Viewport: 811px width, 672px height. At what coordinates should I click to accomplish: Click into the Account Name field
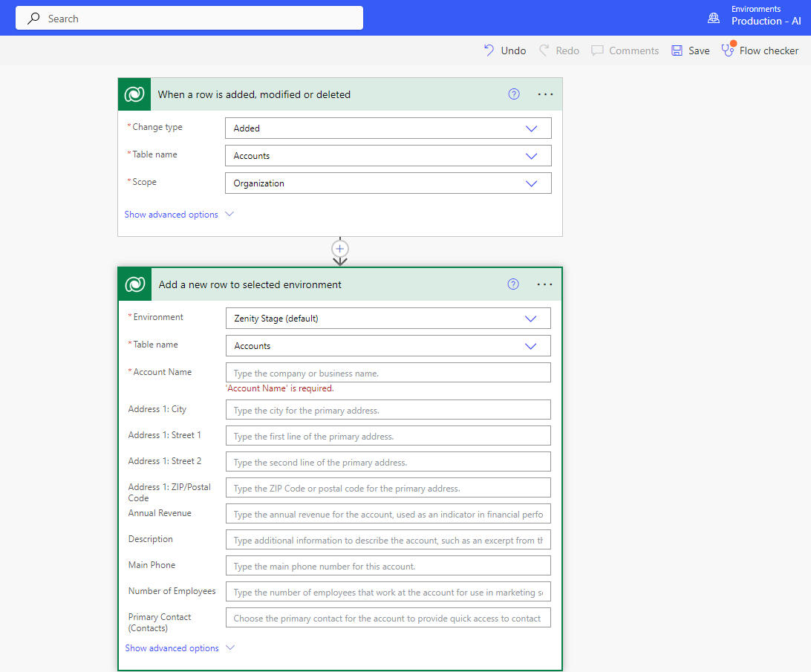(388, 373)
